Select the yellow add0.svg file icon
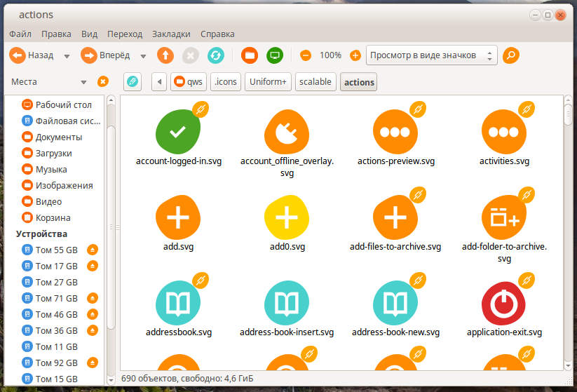Screen dimensions: 577x392 (287, 217)
